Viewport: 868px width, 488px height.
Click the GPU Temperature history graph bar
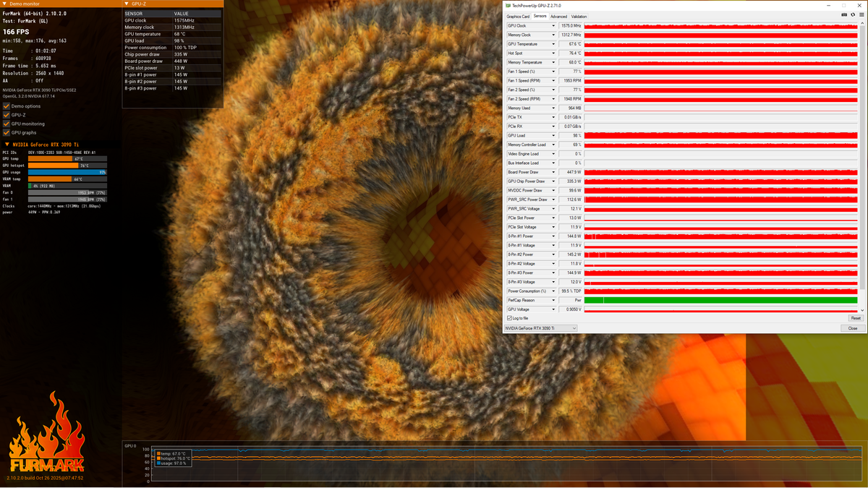point(720,44)
